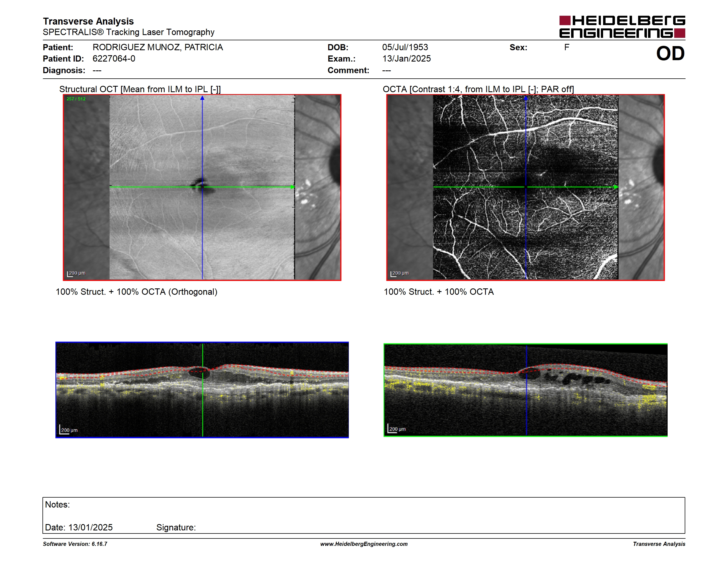
Task: Click the Structural OCT image heading
Action: point(140,89)
